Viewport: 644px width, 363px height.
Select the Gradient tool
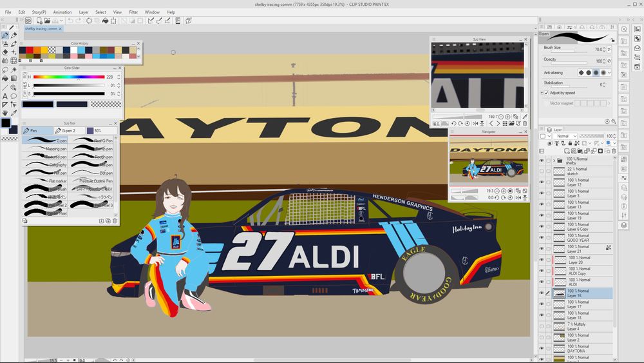14,78
